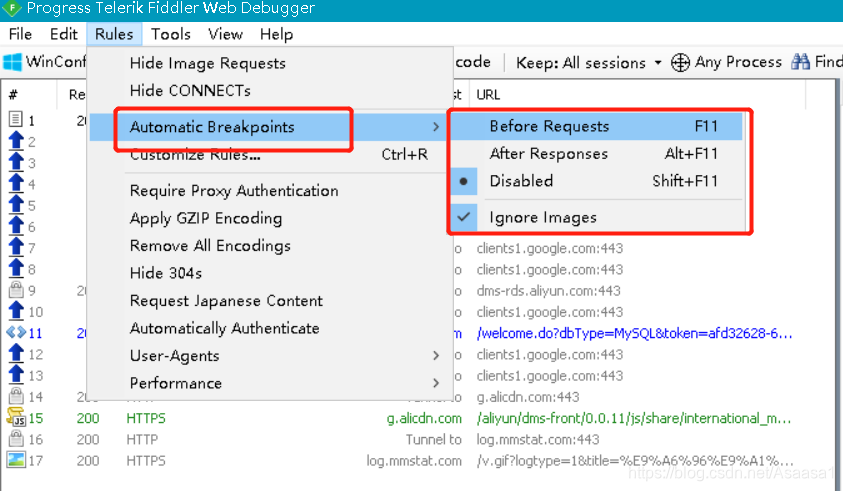
Task: Select Disabled breakpoint option
Action: pos(597,181)
